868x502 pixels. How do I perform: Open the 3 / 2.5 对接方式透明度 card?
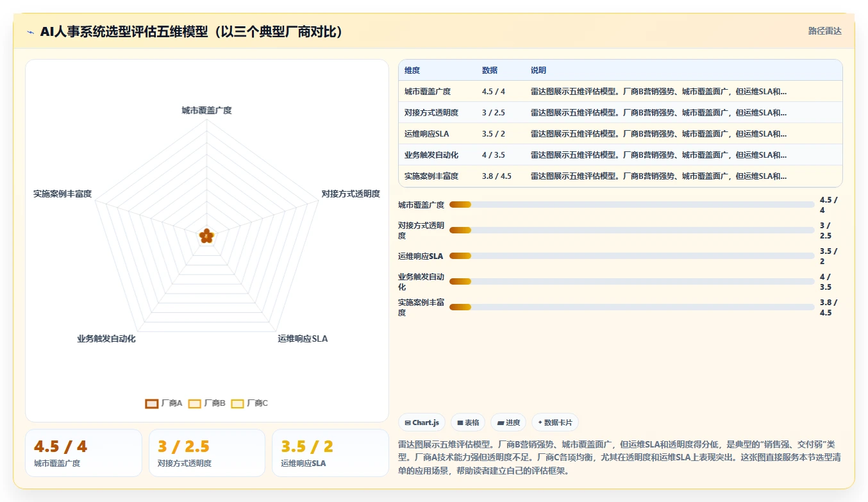pyautogui.click(x=207, y=453)
